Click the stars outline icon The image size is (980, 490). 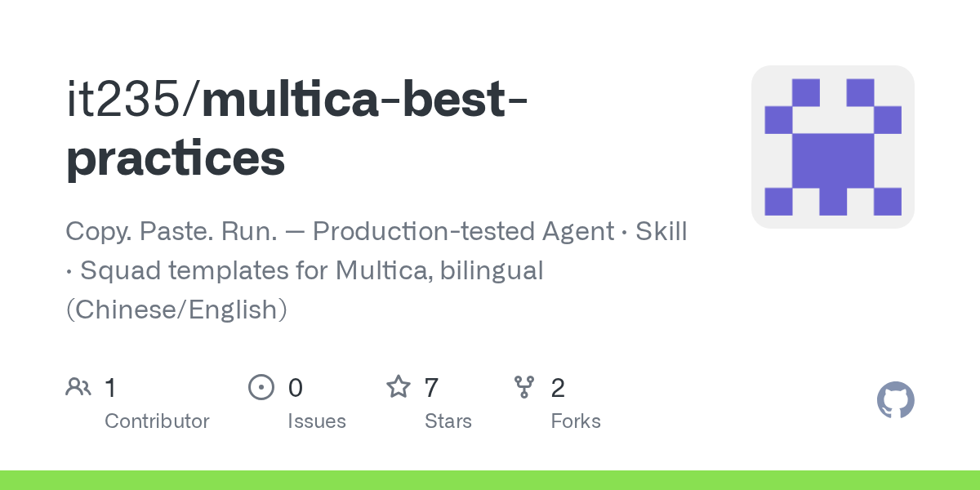(398, 387)
